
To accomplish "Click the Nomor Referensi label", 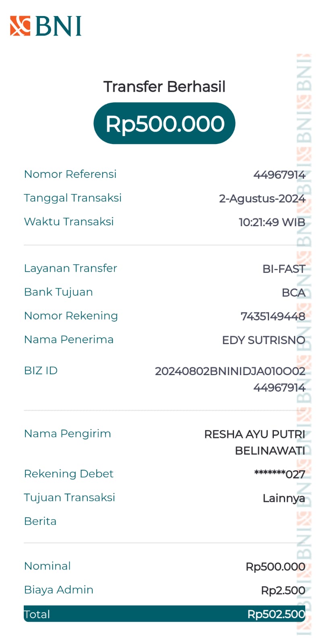I will [x=70, y=174].
